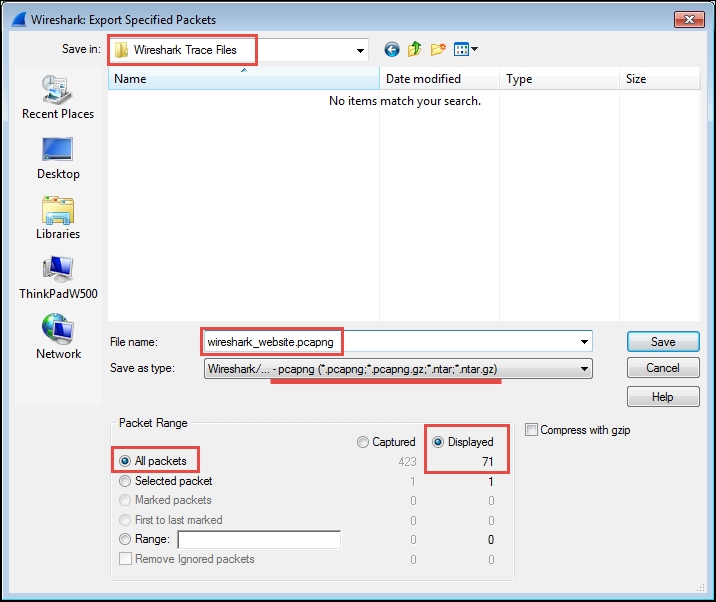
Task: Sort by Name column header
Action: pos(244,79)
